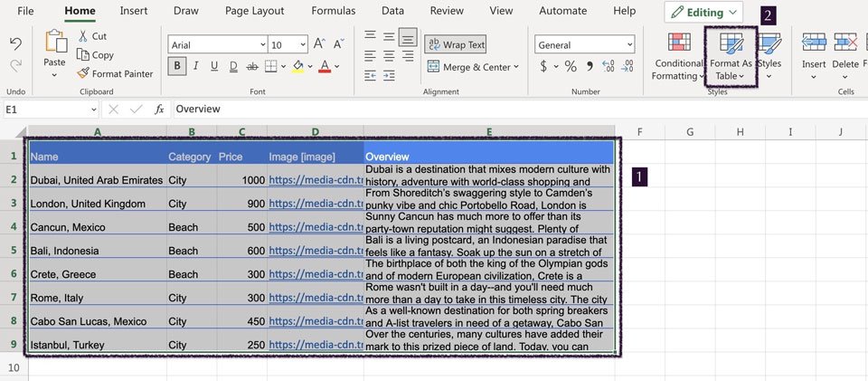Switch to the Insert tab
Viewport: 868px width, 381px height.
(x=134, y=11)
